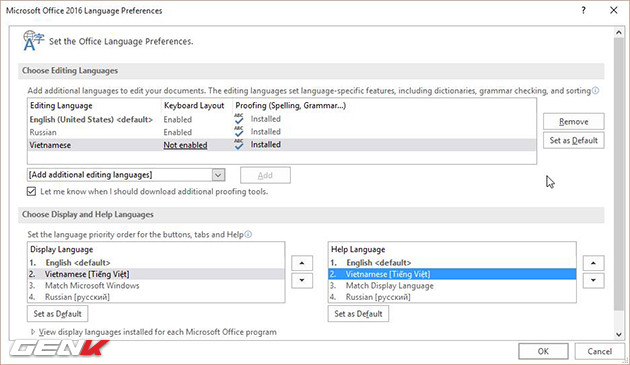Click 'Enabled' keyboard layout for English row
630x365 pixels.
[x=178, y=119]
